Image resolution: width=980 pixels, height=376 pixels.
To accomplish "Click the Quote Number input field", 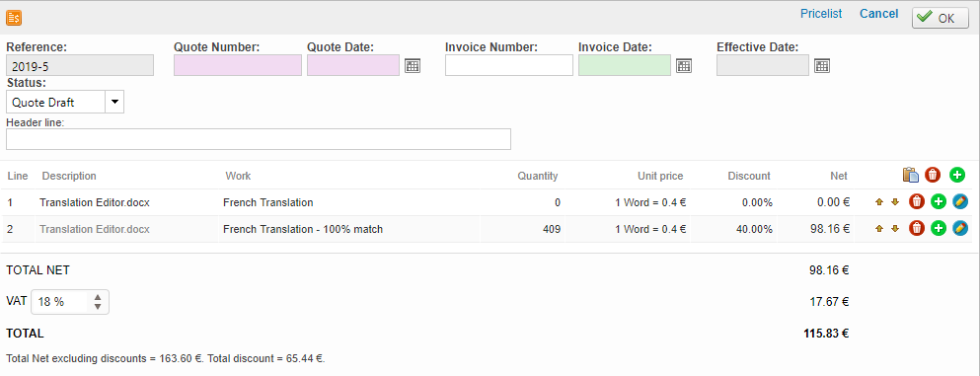I will point(238,65).
